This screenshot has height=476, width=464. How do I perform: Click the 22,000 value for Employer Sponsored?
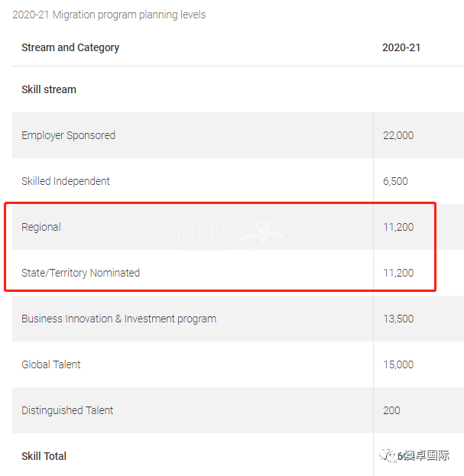click(x=398, y=135)
